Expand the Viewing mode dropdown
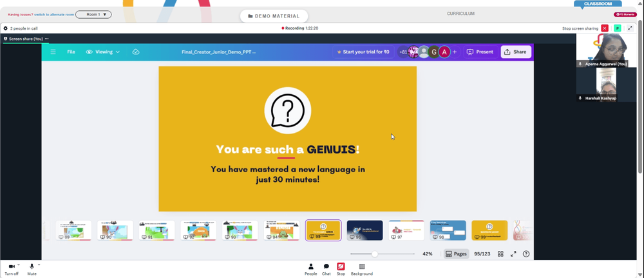644x278 pixels. [x=102, y=52]
